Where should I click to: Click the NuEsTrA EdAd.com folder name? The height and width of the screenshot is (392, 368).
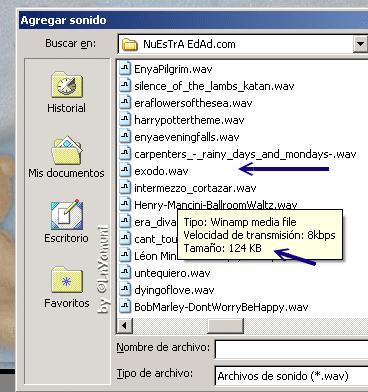click(189, 44)
